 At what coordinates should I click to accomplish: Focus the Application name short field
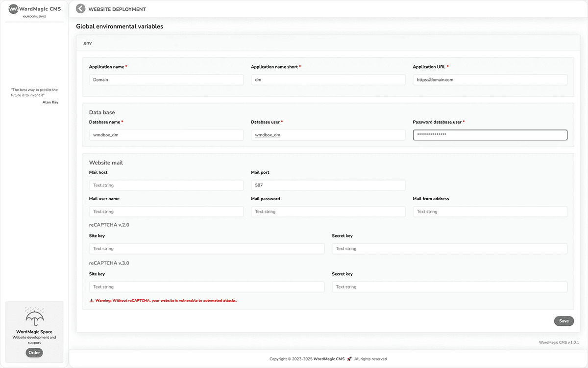328,79
